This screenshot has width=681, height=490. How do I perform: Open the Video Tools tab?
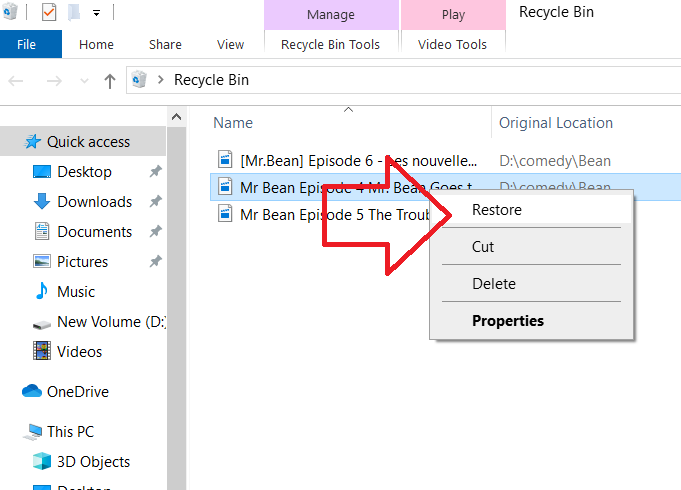pyautogui.click(x=452, y=44)
